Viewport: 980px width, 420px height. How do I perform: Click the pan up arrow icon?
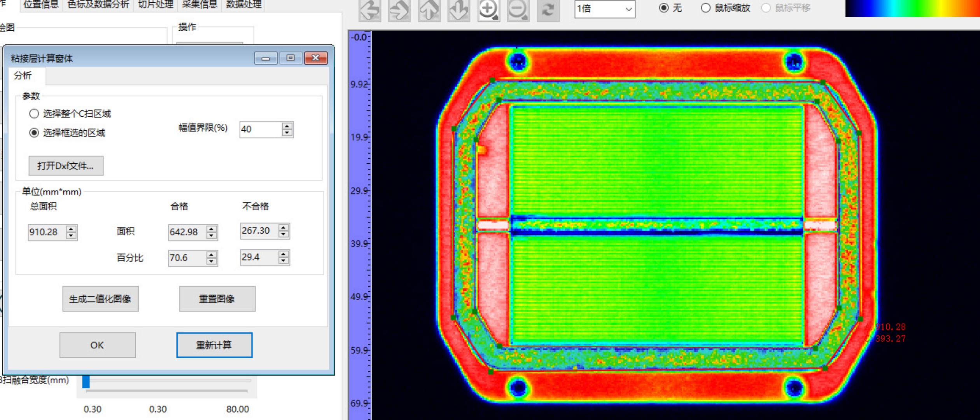click(x=429, y=10)
